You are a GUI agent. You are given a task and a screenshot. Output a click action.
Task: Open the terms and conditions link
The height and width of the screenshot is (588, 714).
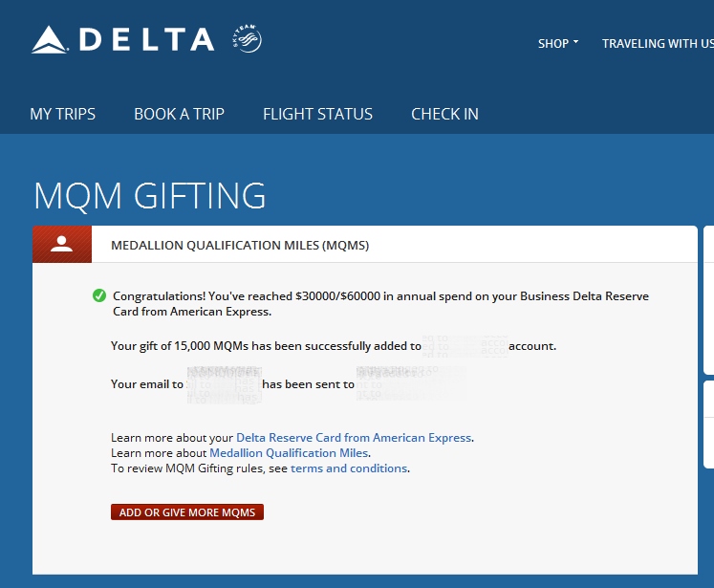tap(349, 468)
